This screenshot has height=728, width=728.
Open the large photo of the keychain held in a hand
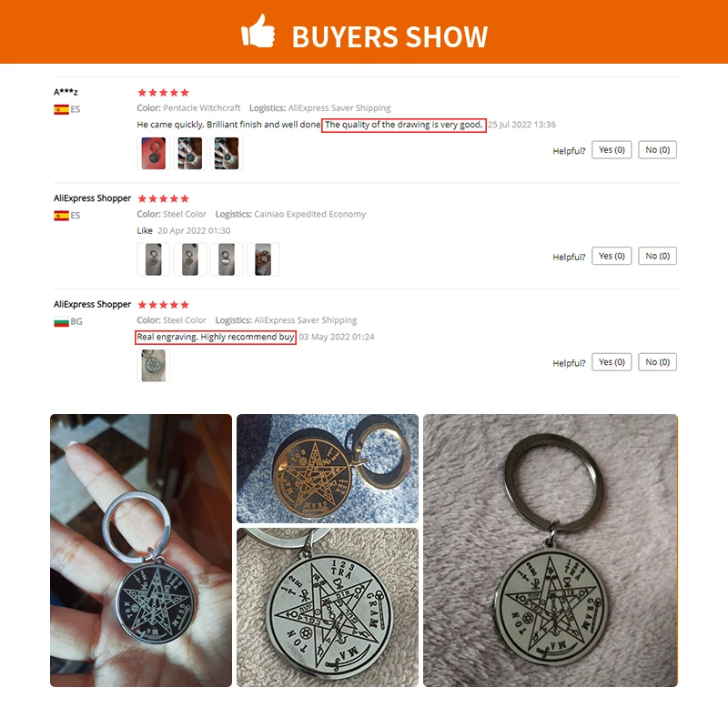pyautogui.click(x=141, y=551)
